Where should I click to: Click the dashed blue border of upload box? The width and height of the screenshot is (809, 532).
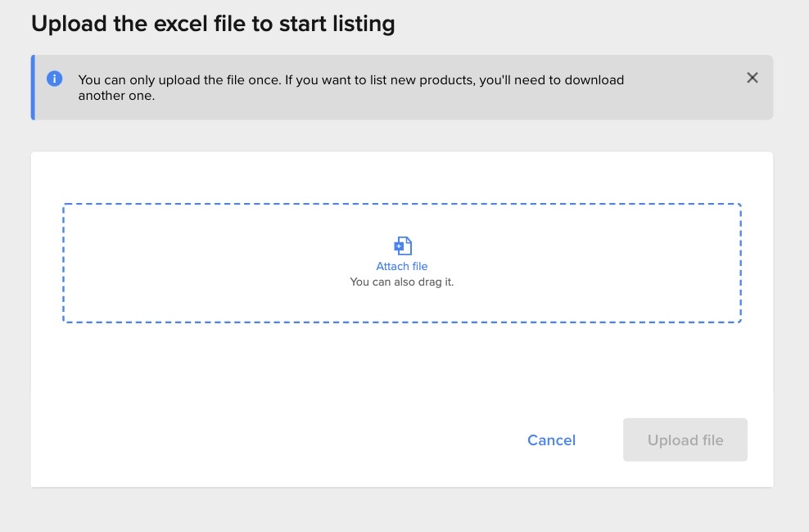click(401, 204)
